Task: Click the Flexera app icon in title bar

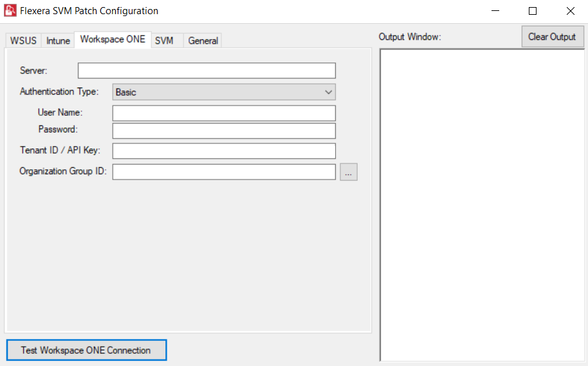Action: pos(10,11)
